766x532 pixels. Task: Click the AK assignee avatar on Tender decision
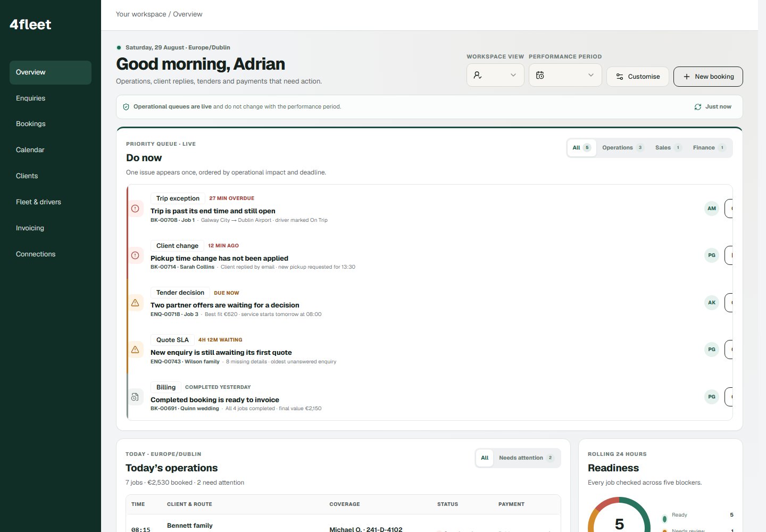[x=712, y=303]
